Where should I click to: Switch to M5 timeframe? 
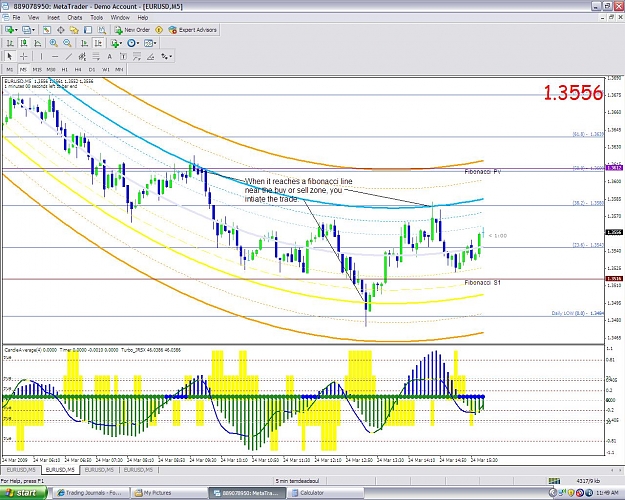click(23, 69)
